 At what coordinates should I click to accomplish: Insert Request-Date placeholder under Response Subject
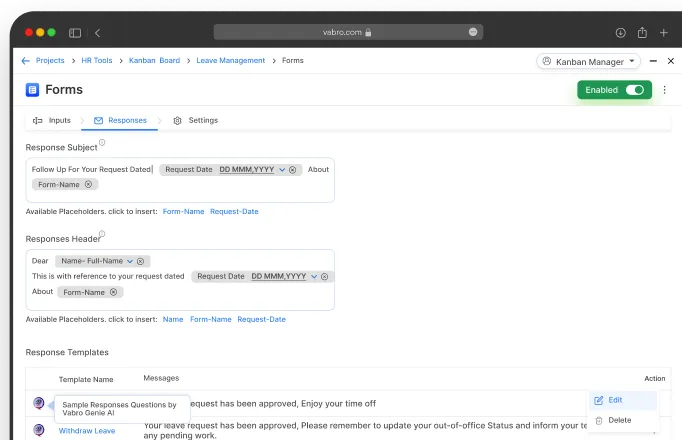click(x=234, y=212)
